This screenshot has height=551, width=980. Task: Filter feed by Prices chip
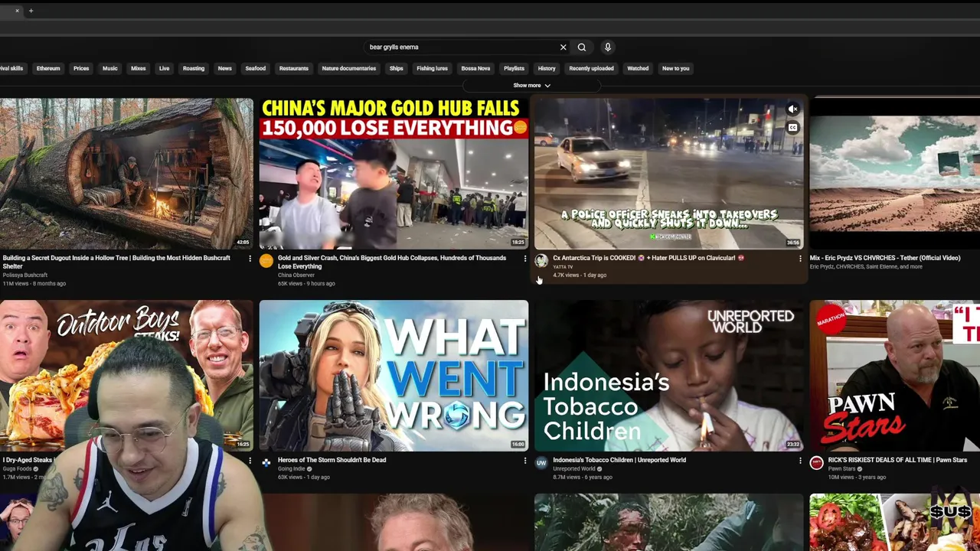point(81,68)
